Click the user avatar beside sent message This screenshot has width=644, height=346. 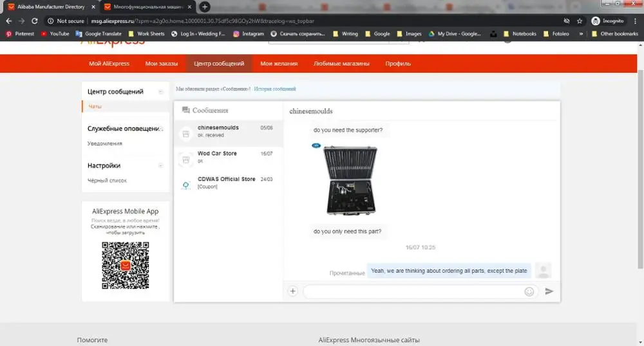coord(544,271)
